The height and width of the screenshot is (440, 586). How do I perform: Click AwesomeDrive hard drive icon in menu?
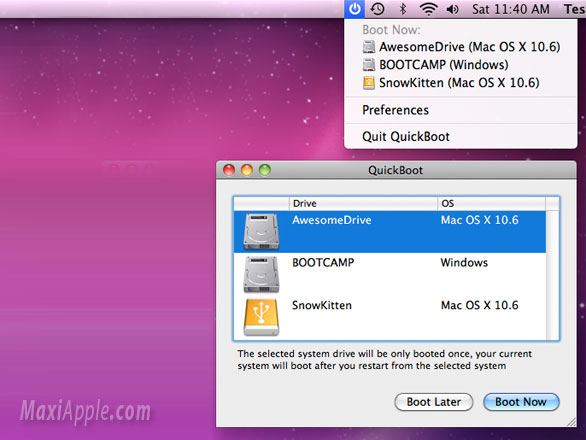368,47
